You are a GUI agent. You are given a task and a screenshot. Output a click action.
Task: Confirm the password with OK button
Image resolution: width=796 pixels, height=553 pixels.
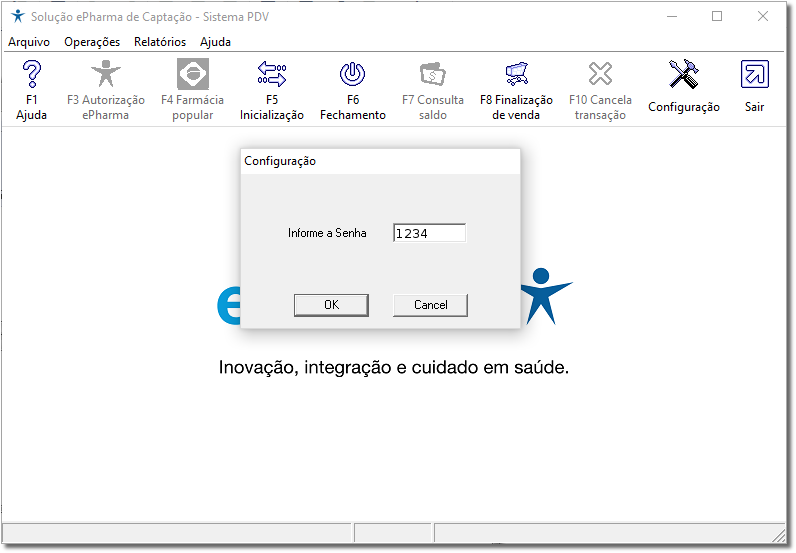click(x=331, y=305)
